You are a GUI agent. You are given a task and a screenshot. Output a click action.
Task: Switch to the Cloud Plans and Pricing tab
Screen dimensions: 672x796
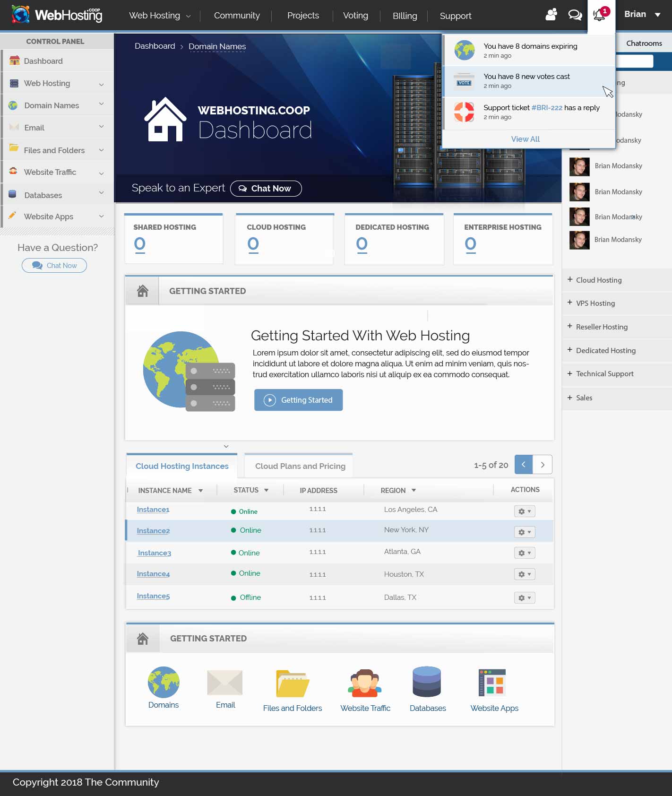[300, 466]
